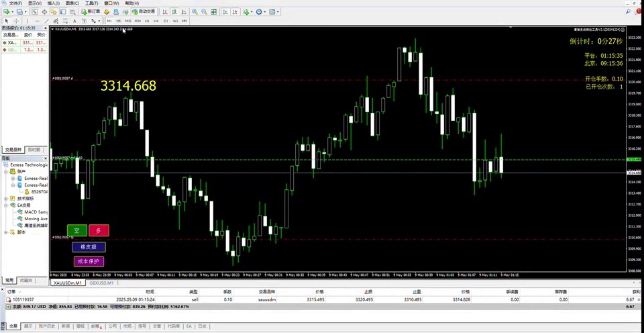
Task: Select the Text Label tool
Action: click(85, 21)
